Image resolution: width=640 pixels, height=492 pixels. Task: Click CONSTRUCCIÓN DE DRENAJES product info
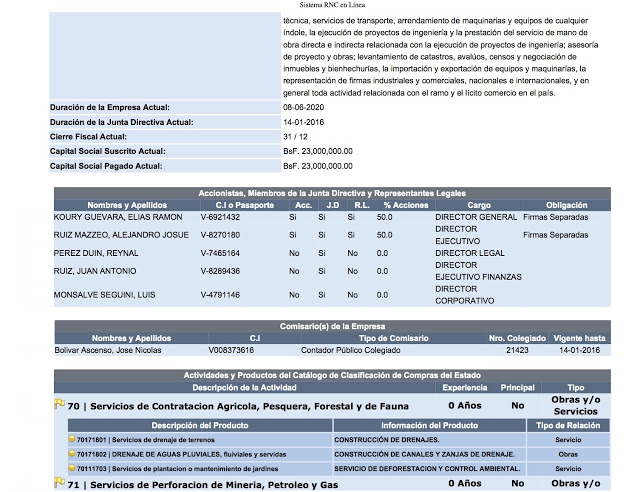point(387,440)
